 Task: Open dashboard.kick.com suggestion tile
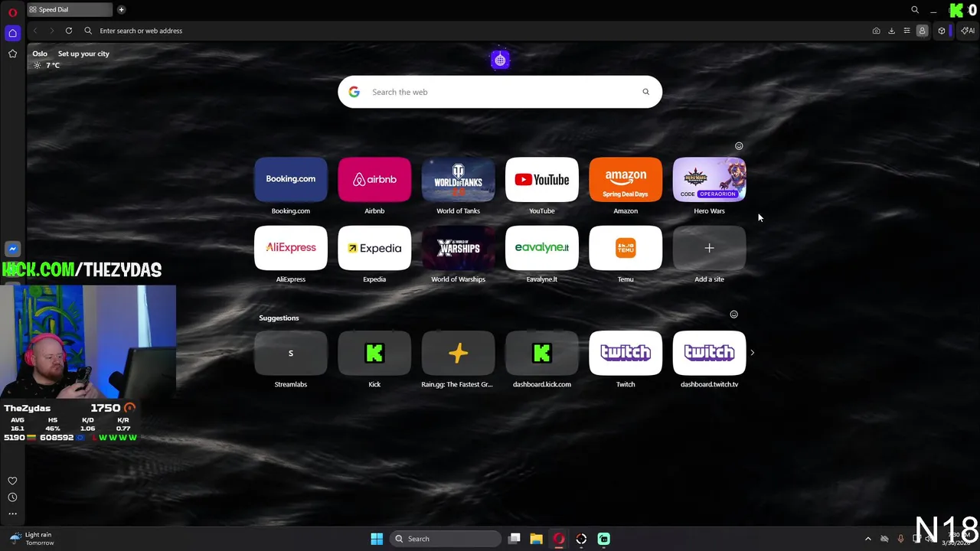(x=542, y=353)
